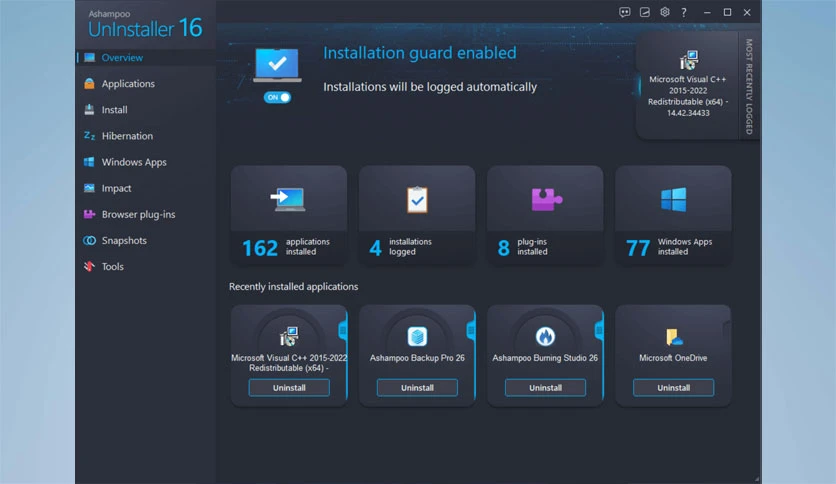
Task: Uninstall Microsoft Visual C++ 2015-2022 Redistributable
Action: tap(289, 388)
